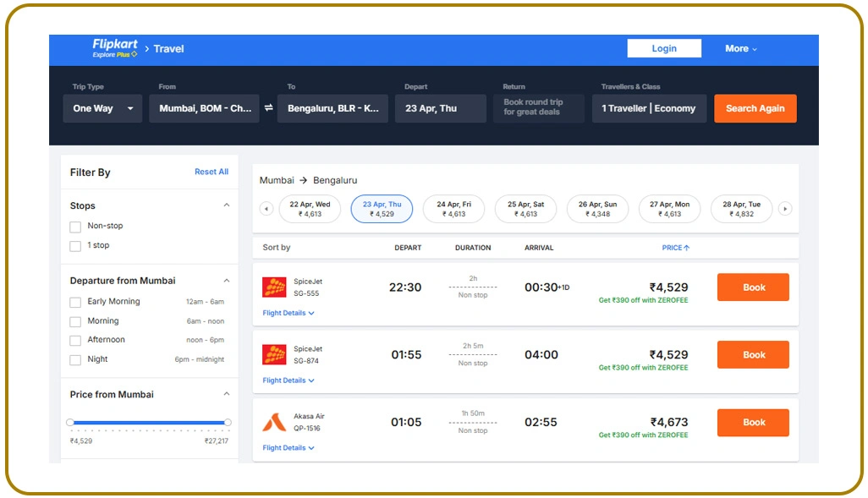Click SpiceJet logo for flight SG-555
Screen dimensions: 868x498
coord(274,287)
